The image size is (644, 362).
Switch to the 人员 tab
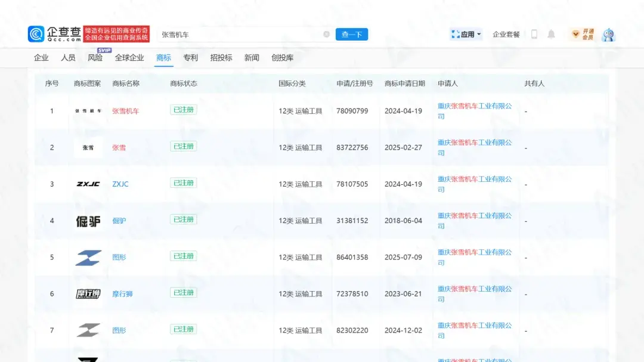pyautogui.click(x=68, y=58)
